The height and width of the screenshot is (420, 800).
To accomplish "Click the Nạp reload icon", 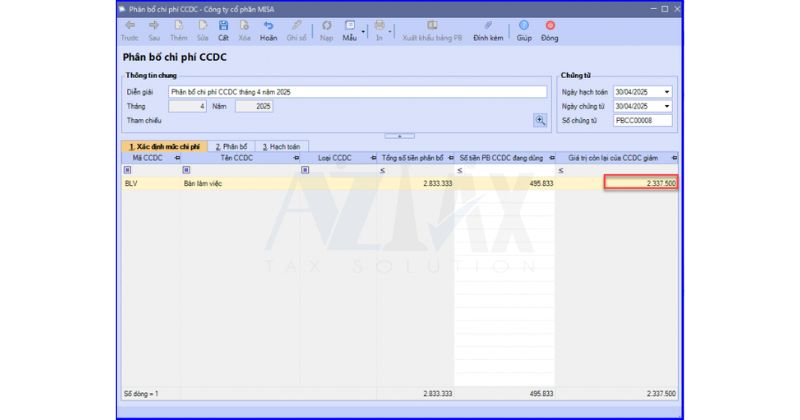I will (x=327, y=25).
